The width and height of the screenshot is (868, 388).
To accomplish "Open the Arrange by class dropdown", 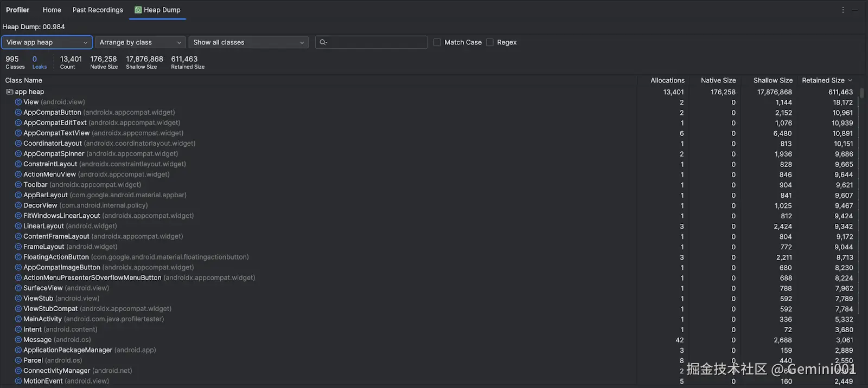I will point(141,42).
